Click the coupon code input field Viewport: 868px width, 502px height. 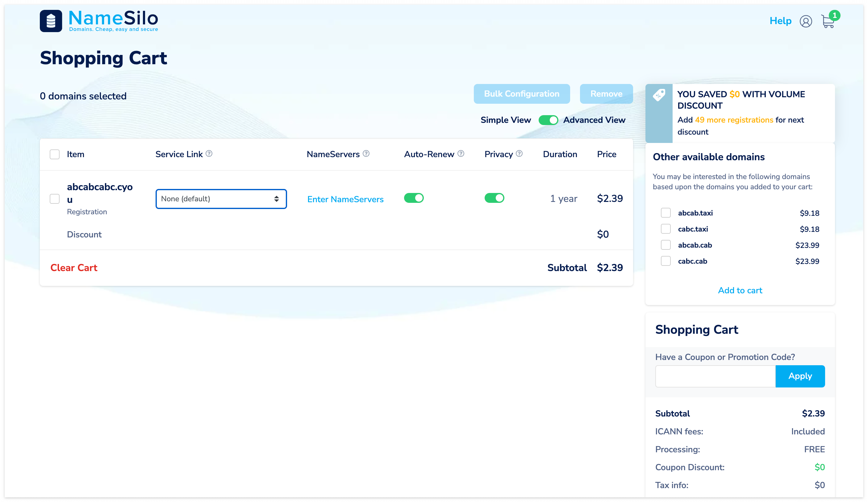click(715, 376)
